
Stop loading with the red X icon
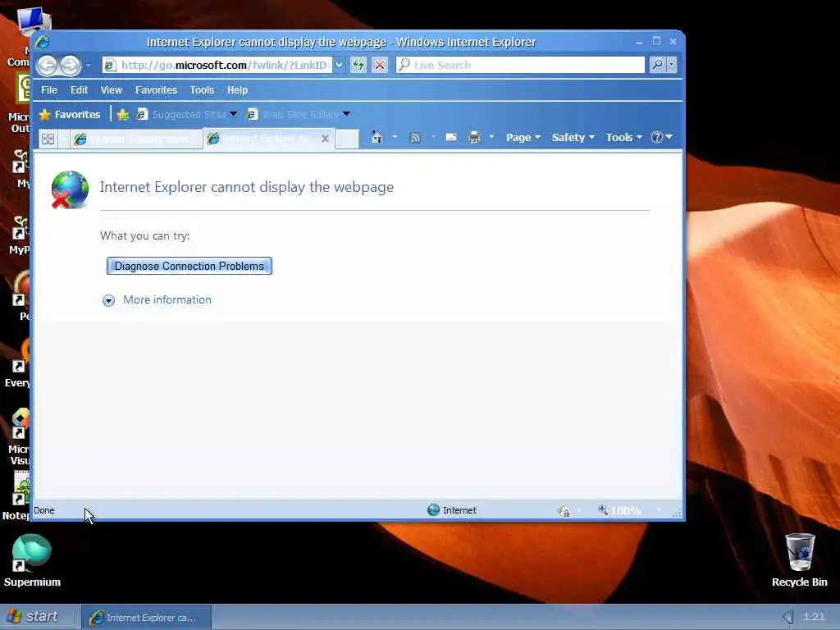[x=380, y=66]
